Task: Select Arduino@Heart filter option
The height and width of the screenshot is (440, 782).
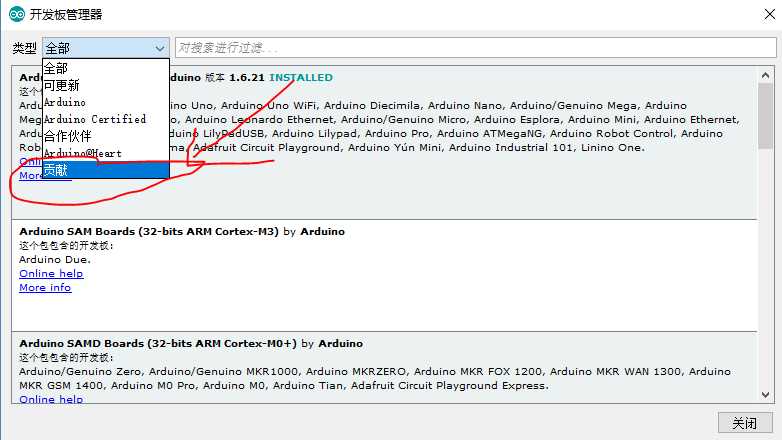Action: click(x=106, y=153)
